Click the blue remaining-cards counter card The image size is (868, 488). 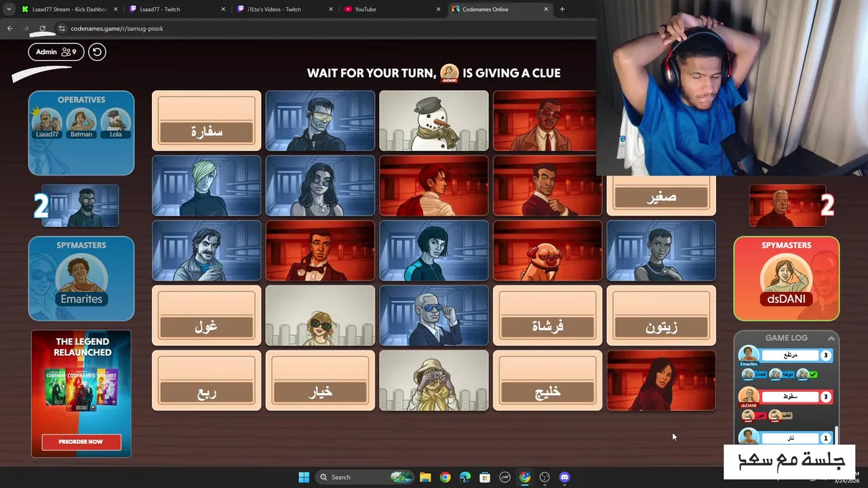point(80,206)
